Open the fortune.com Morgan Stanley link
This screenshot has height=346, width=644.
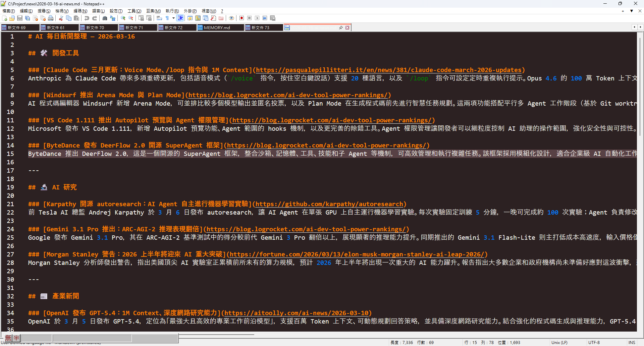pyautogui.click(x=357, y=254)
